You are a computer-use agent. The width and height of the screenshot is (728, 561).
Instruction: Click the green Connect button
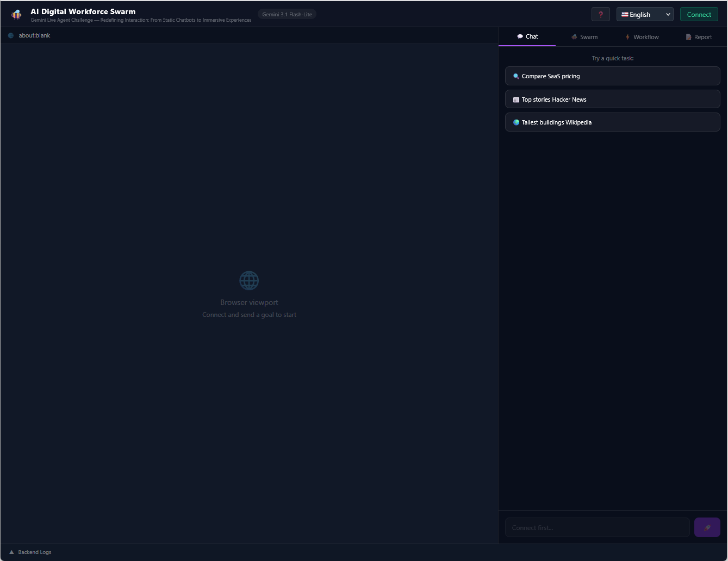point(699,15)
